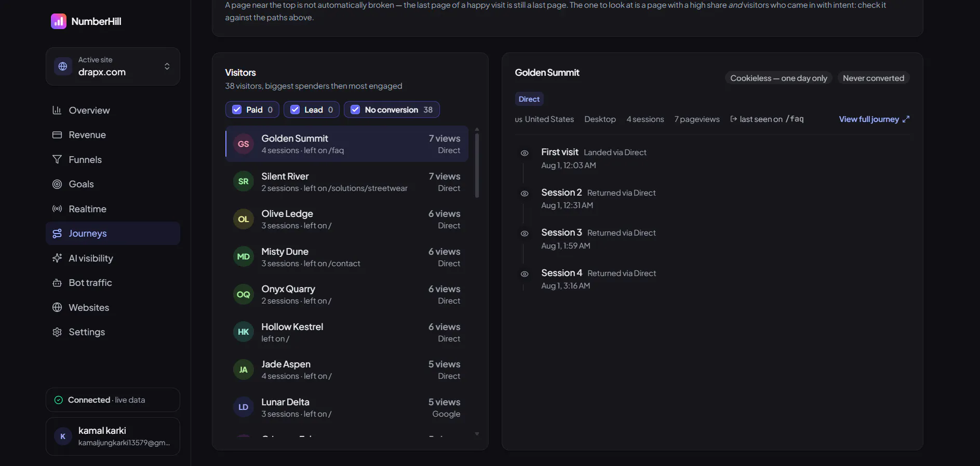Click the expand arrow icon after View full journey
The image size is (980, 466).
906,119
